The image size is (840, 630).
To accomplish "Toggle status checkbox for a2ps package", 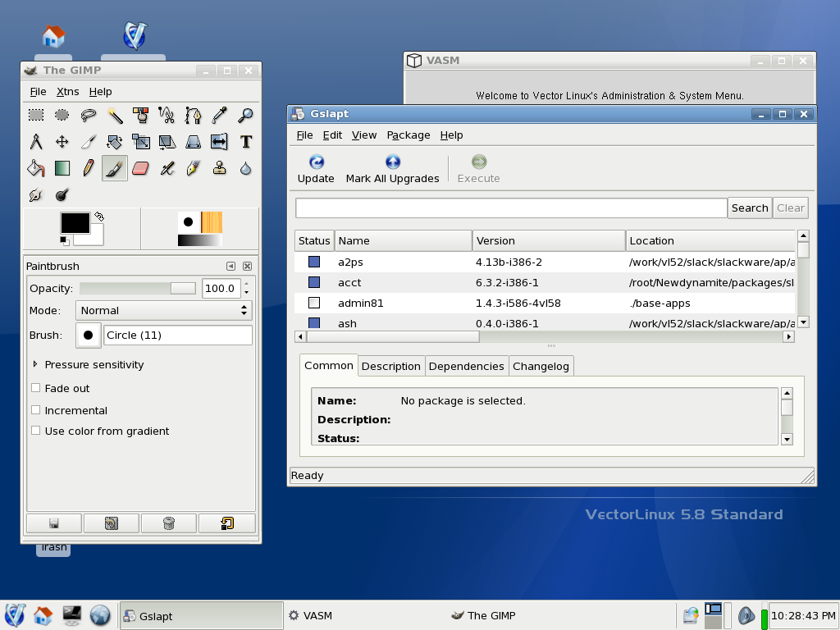I will pyautogui.click(x=314, y=262).
